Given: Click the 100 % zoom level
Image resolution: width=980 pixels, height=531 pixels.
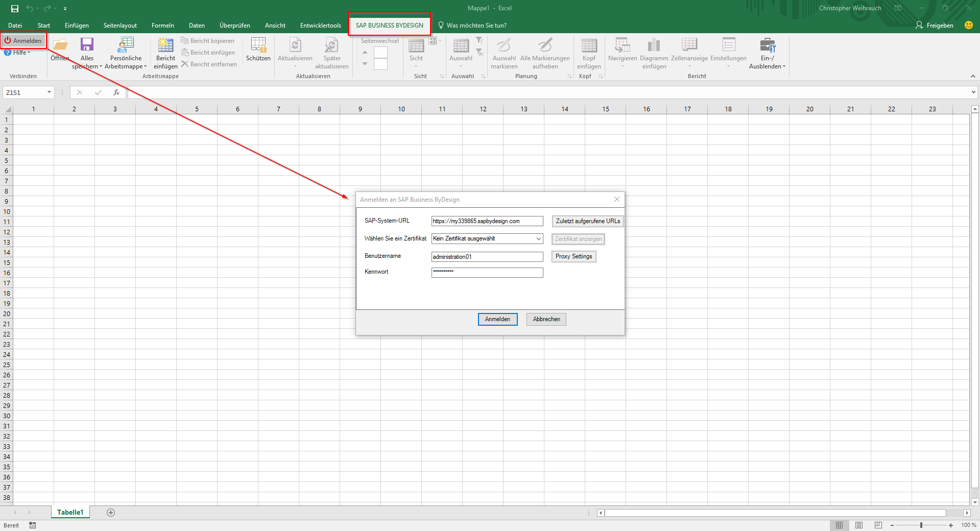Looking at the screenshot, I should tap(968, 525).
